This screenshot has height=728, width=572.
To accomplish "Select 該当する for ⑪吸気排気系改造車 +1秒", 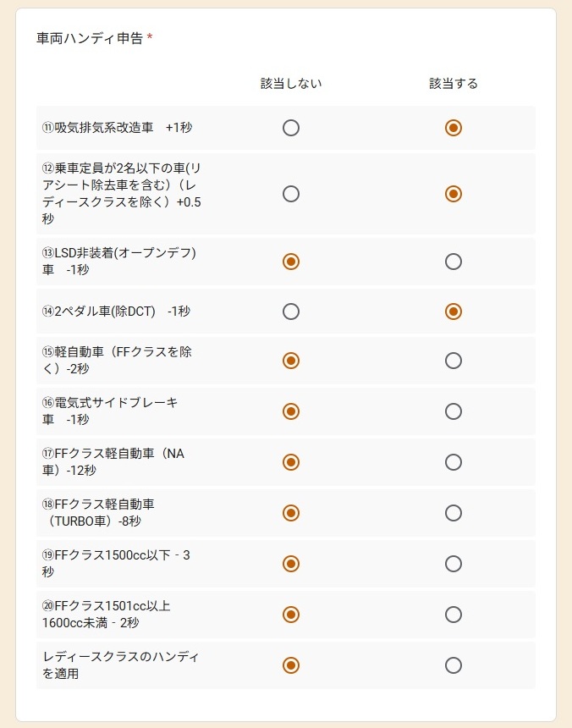I will click(454, 128).
